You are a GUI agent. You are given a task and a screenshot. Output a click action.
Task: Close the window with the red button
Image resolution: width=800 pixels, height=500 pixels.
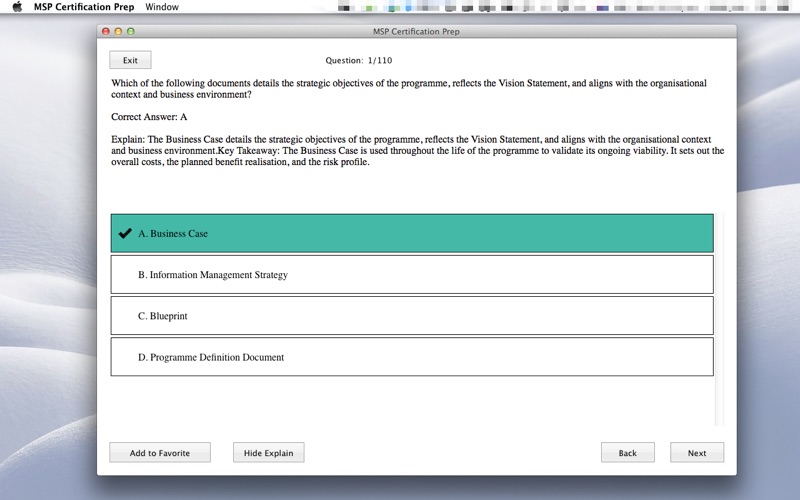(106, 32)
